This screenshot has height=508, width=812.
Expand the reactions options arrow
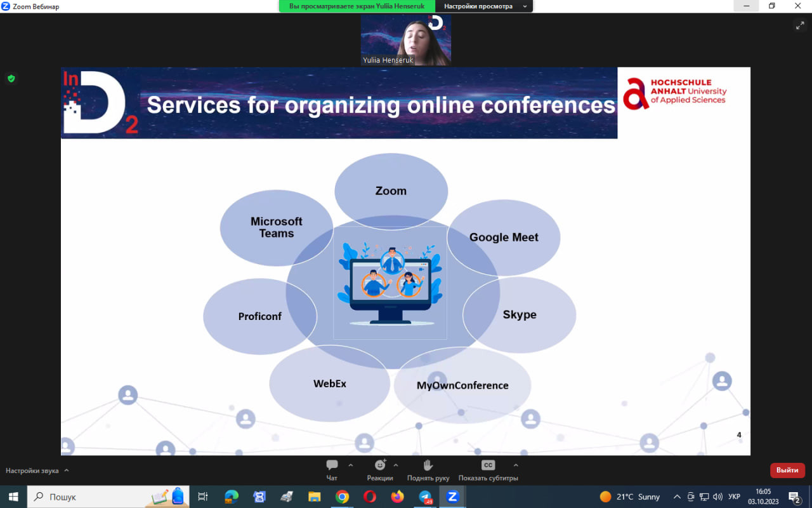[x=396, y=465]
